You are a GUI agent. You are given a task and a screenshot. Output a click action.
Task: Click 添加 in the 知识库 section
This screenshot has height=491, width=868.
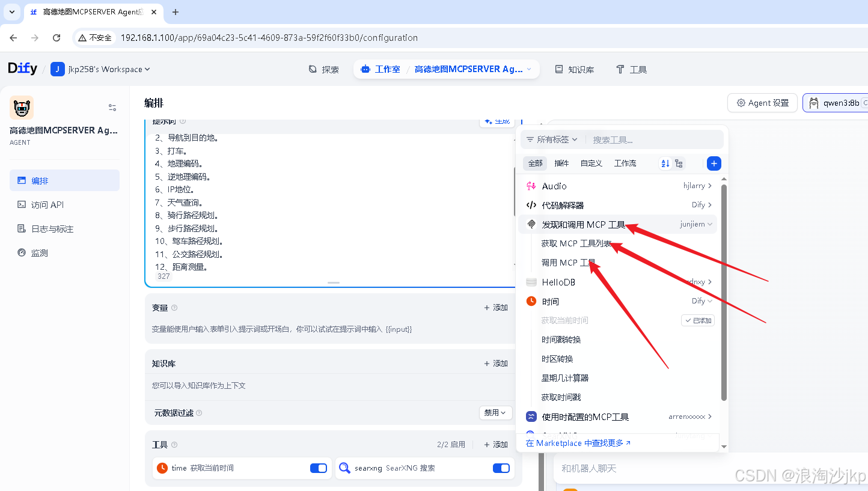tap(496, 364)
